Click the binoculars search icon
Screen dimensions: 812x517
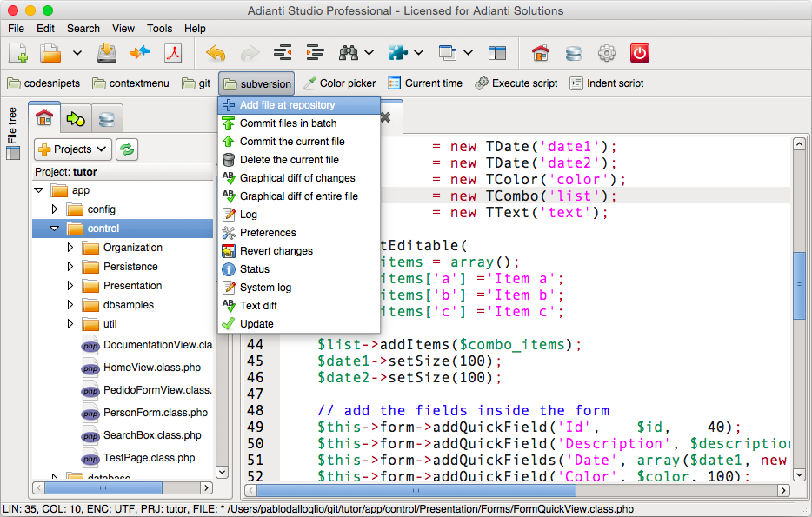click(x=349, y=53)
